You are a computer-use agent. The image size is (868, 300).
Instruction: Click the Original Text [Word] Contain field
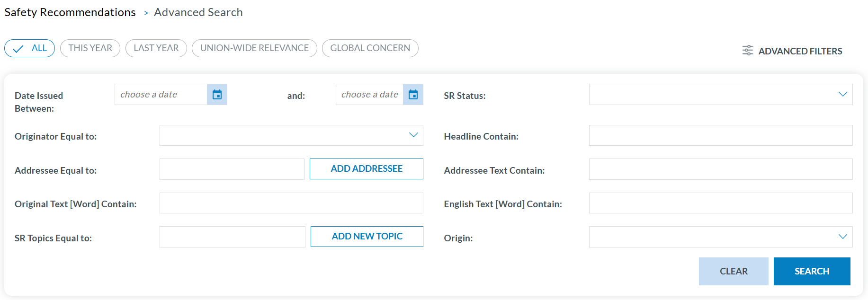[x=291, y=203]
